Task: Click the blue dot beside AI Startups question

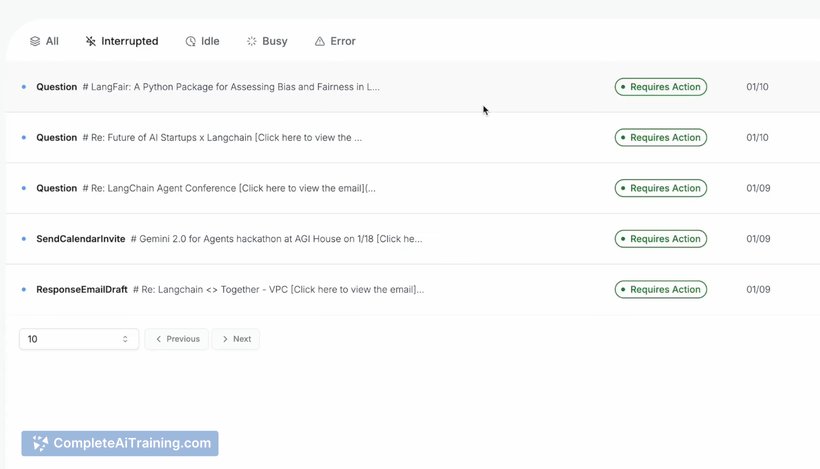Action: (24, 138)
